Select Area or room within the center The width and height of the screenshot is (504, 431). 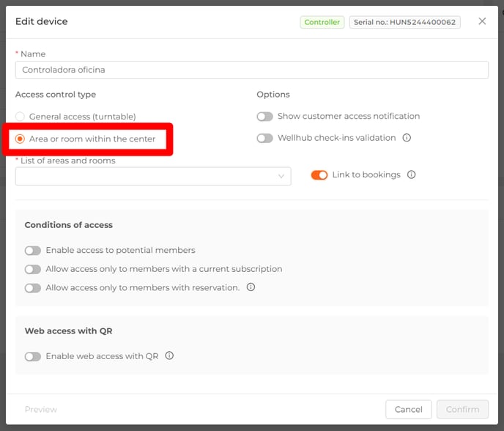tap(20, 139)
